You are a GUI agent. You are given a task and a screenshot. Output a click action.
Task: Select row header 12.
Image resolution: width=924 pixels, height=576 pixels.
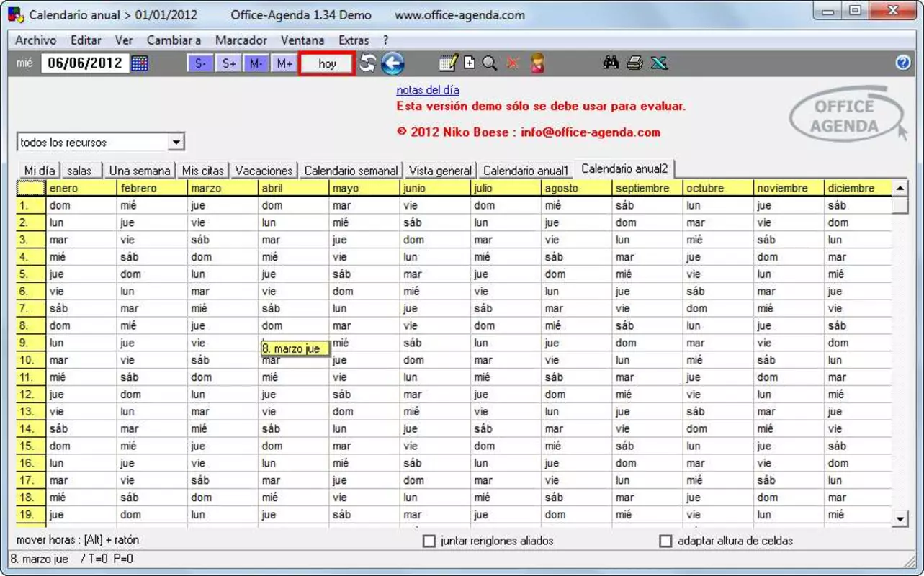pos(31,395)
